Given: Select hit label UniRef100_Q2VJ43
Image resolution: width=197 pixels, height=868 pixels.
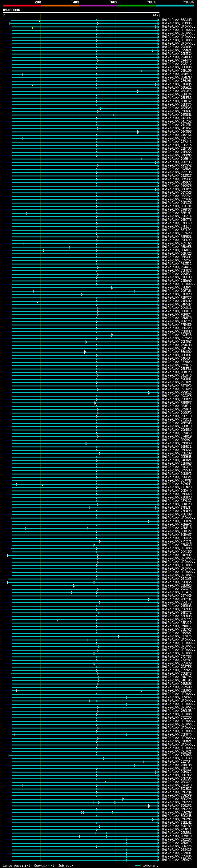Looking at the screenshot, I should tap(177, 142).
